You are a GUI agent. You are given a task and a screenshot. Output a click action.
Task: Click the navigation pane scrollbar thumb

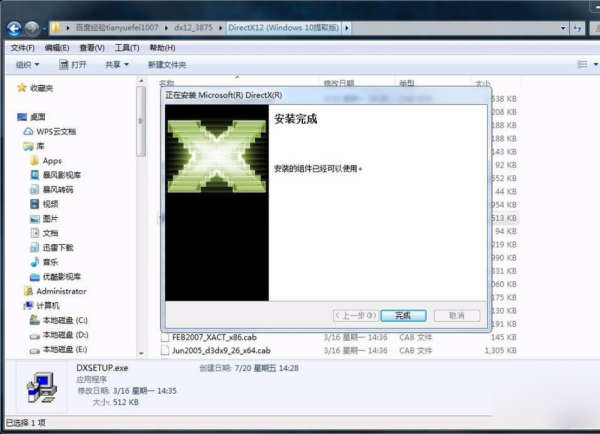(x=141, y=121)
